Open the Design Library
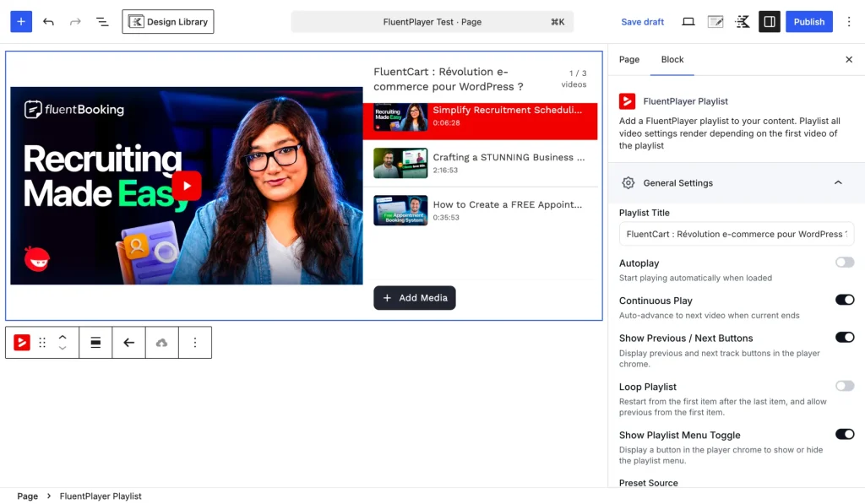The width and height of the screenshot is (865, 504). coord(168,21)
